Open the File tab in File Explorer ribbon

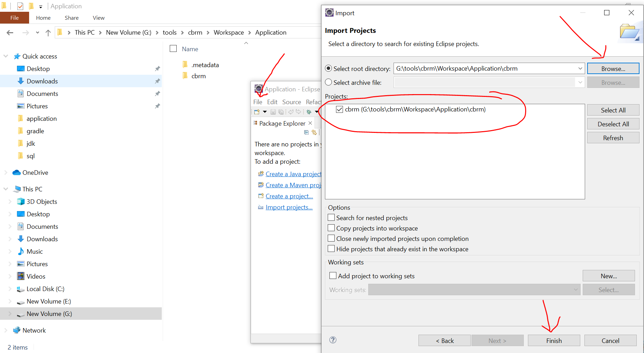[x=15, y=18]
